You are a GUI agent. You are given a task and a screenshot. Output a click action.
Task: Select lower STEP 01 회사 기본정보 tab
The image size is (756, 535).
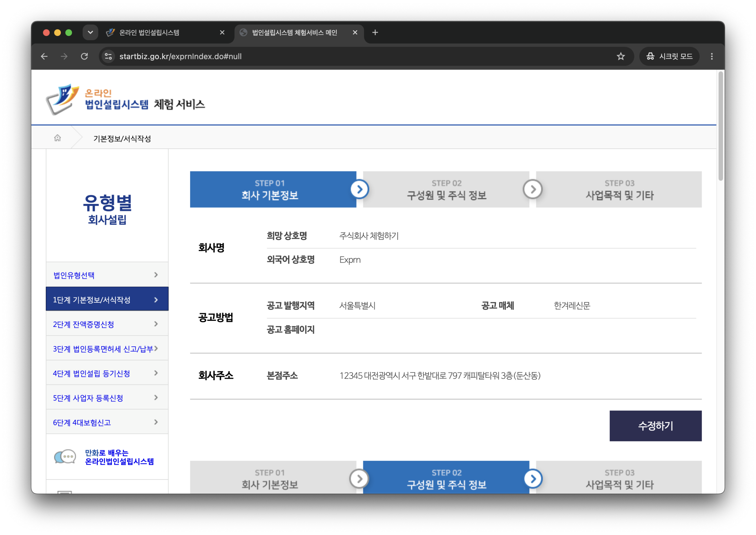(273, 477)
